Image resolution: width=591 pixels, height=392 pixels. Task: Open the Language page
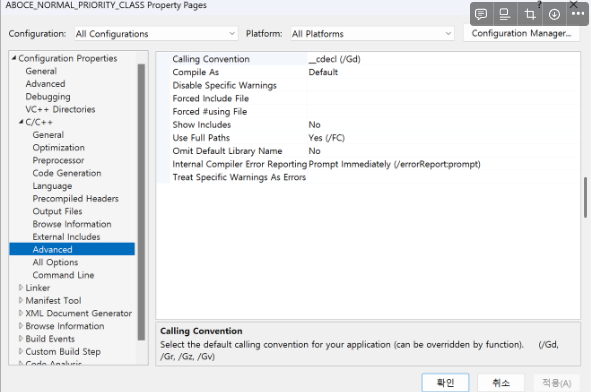click(x=52, y=186)
